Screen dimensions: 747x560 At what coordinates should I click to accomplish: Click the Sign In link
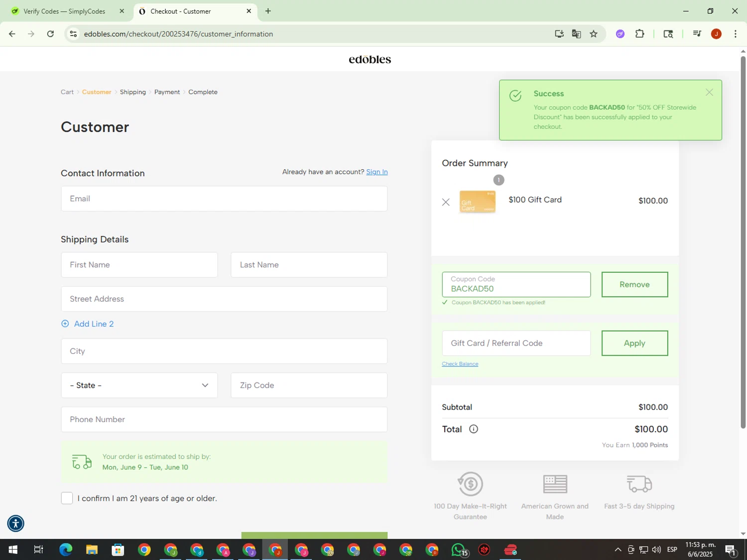pos(377,172)
